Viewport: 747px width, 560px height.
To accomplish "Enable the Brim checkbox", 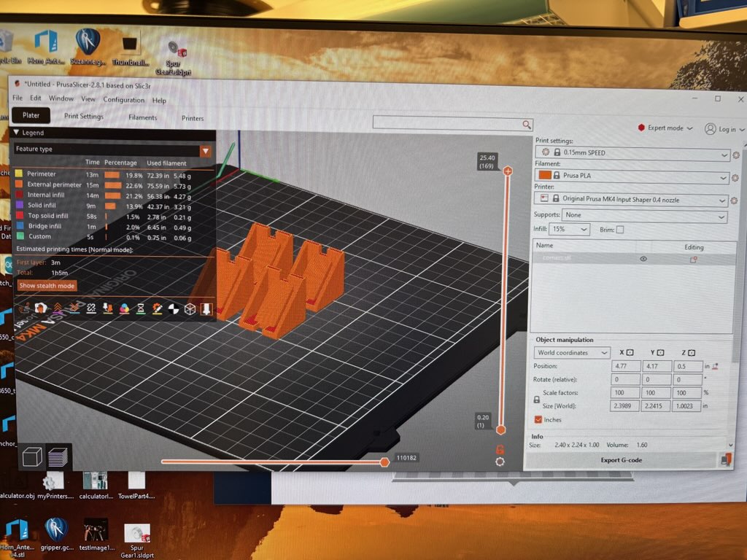I will pyautogui.click(x=620, y=230).
